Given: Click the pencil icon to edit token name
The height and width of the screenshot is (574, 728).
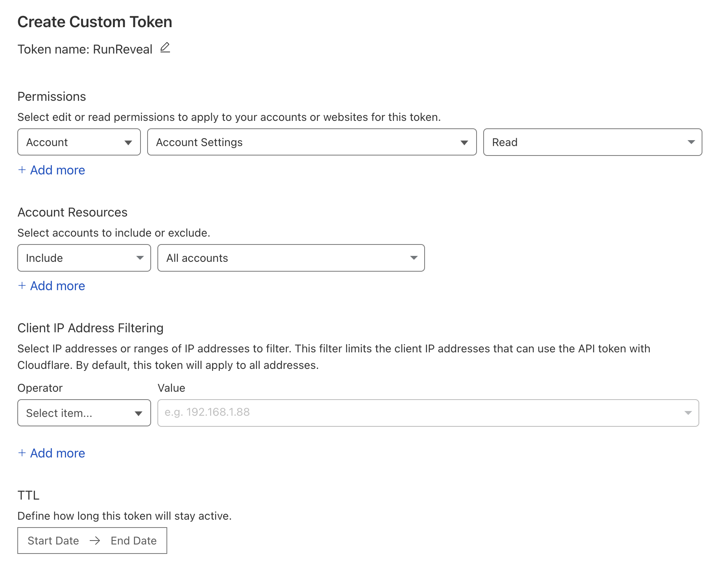Looking at the screenshot, I should click(165, 48).
